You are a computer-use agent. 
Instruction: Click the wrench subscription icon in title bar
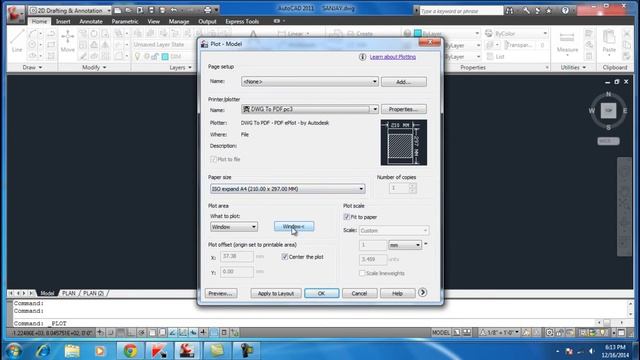527,11
